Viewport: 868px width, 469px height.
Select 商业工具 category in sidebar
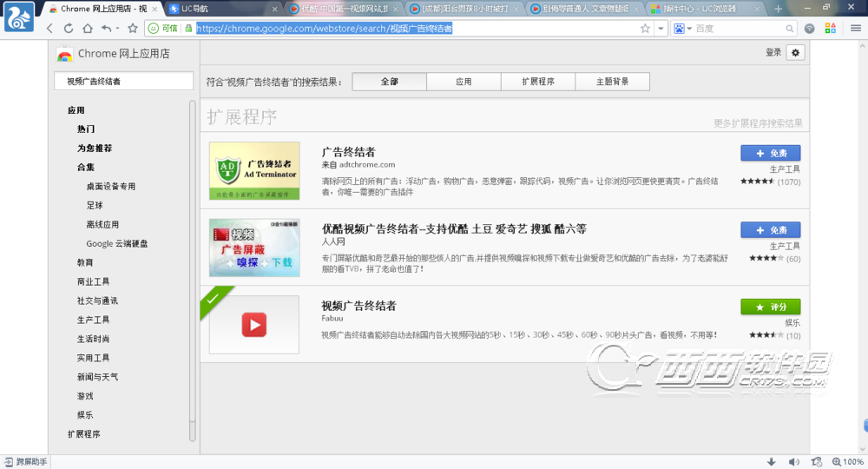(93, 281)
